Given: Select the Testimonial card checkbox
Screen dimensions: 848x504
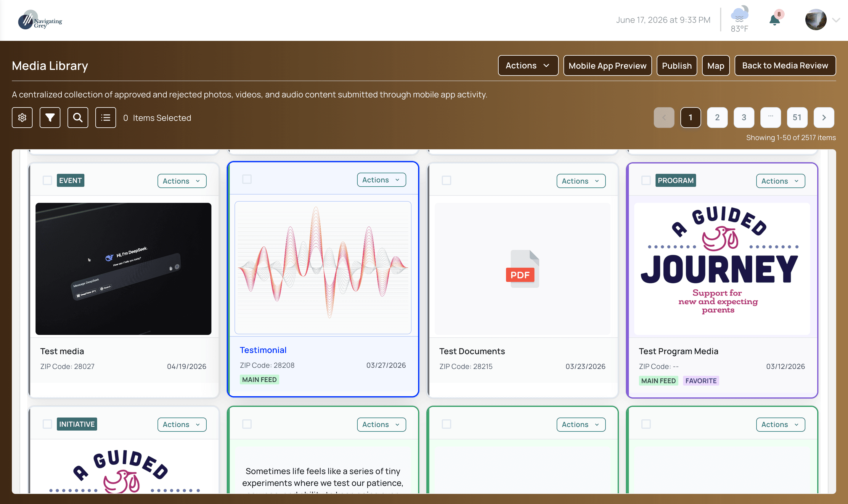Looking at the screenshot, I should (247, 179).
